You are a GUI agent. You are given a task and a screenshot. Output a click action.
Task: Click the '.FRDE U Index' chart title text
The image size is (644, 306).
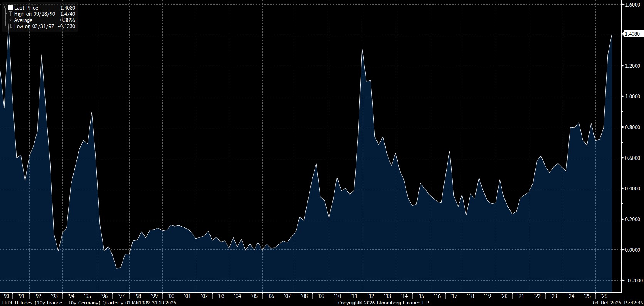click(17, 303)
